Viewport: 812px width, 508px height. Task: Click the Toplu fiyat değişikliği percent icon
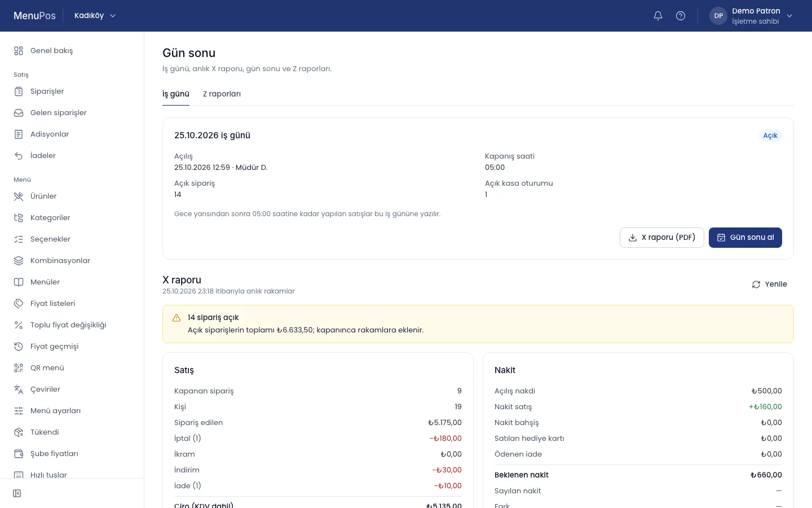pos(19,325)
